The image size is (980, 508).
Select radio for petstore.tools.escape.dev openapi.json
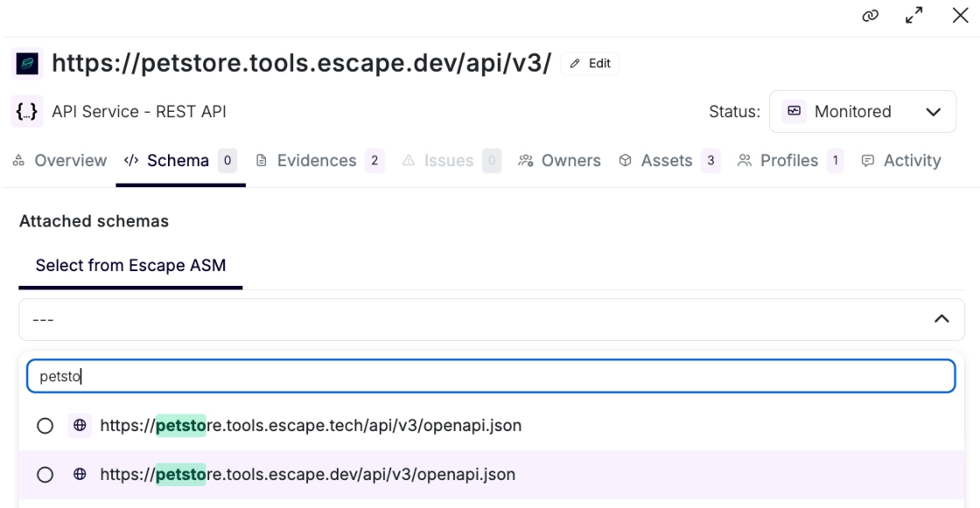(45, 475)
